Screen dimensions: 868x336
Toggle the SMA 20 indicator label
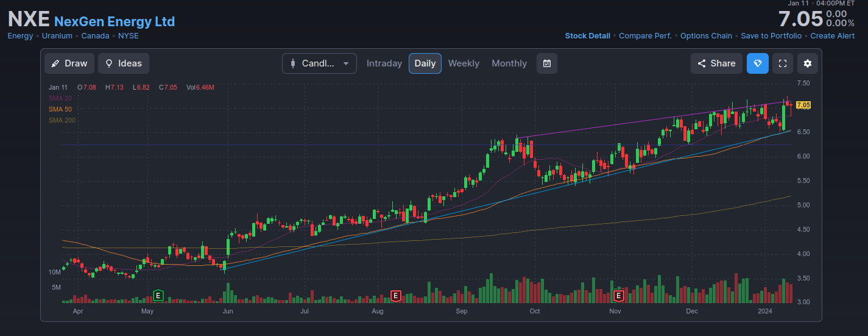[x=60, y=98]
